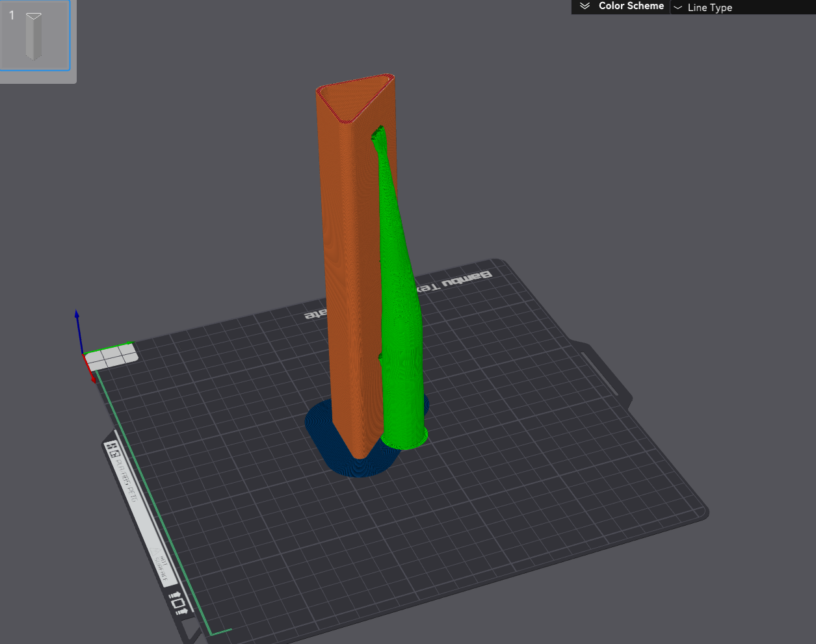Click the plate direction arrows icon
Screen dimensions: 816x644
pos(178,602)
